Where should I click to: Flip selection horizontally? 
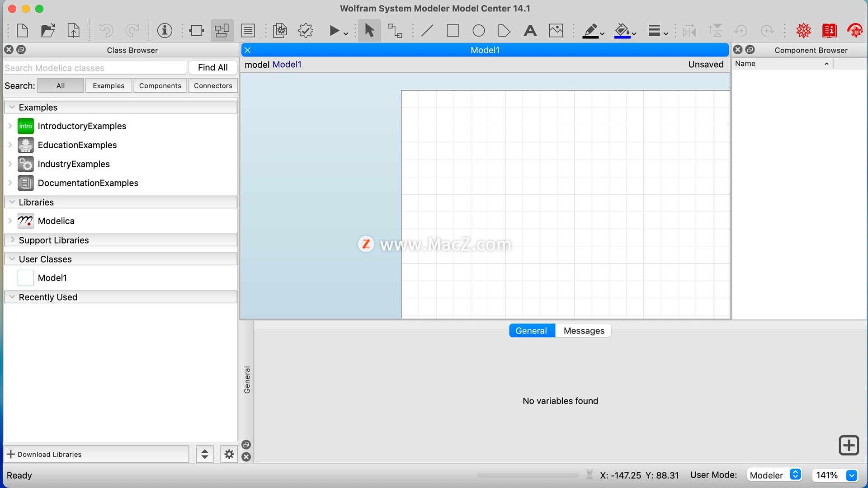(x=689, y=31)
